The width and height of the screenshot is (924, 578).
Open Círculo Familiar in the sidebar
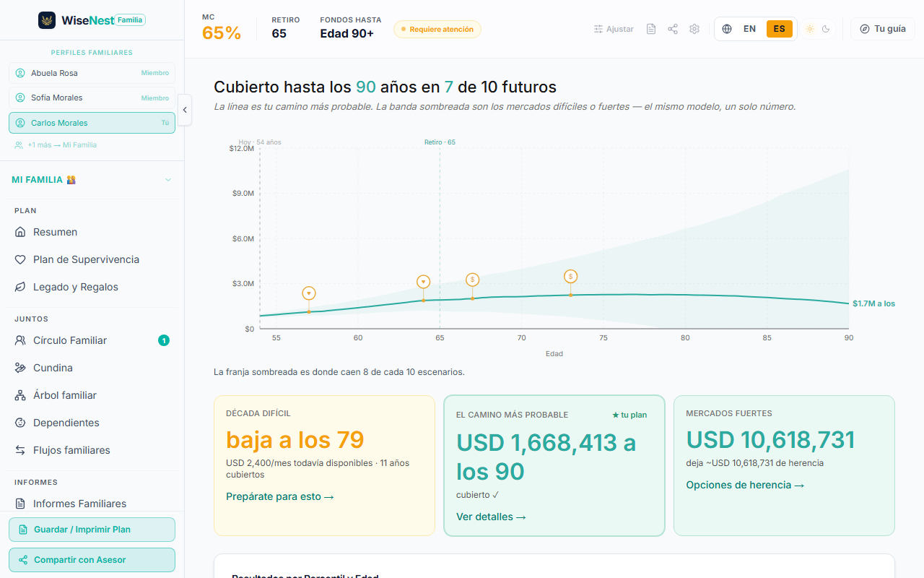point(92,340)
